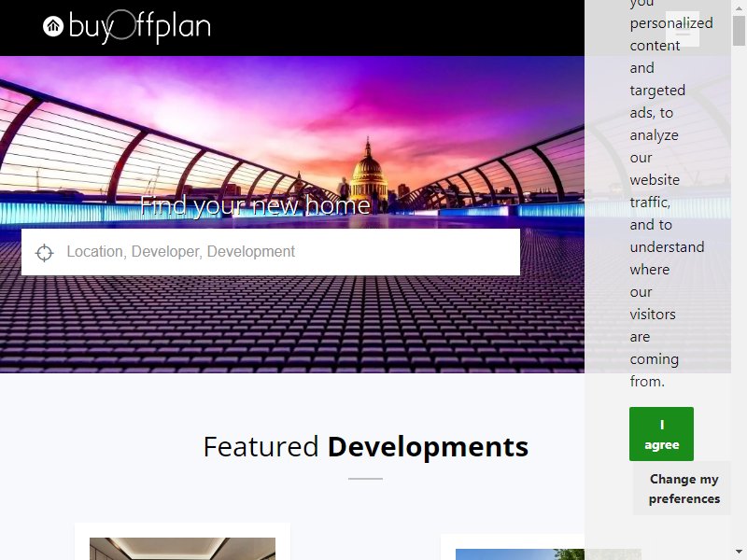Click the location crosshair icon in search box
This screenshot has height=560, width=747.
(x=44, y=253)
